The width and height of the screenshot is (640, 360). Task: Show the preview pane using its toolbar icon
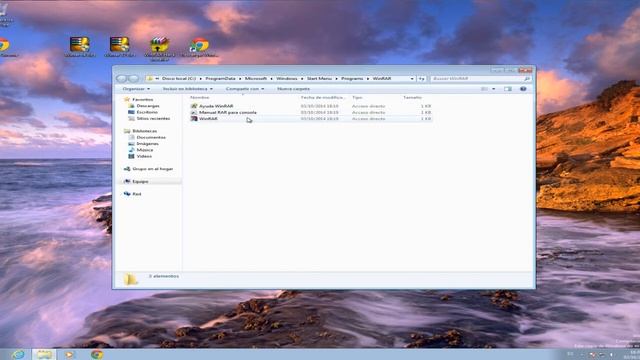(x=507, y=89)
